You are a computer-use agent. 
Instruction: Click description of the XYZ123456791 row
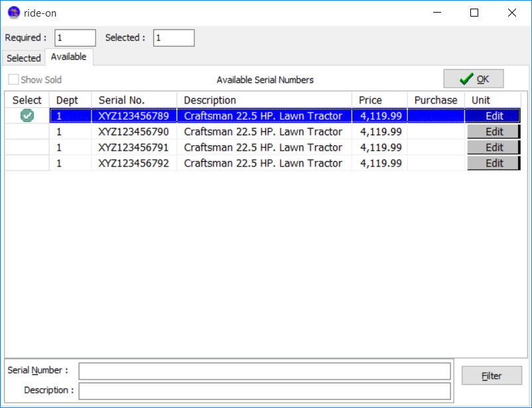[x=264, y=147]
